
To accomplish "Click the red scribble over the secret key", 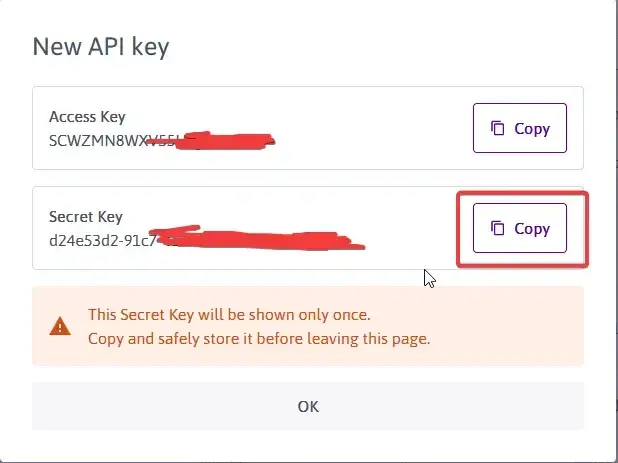I will click(258, 239).
